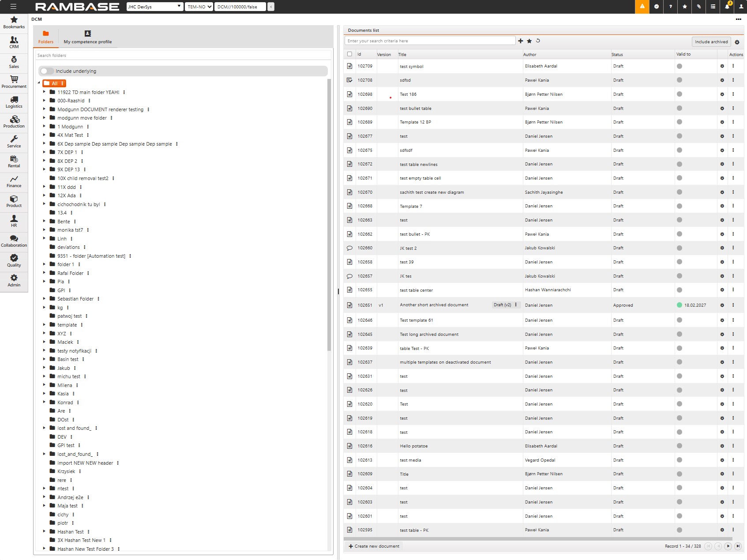Open the Quality module in sidebar
This screenshot has height=560, width=747.
coord(14,260)
